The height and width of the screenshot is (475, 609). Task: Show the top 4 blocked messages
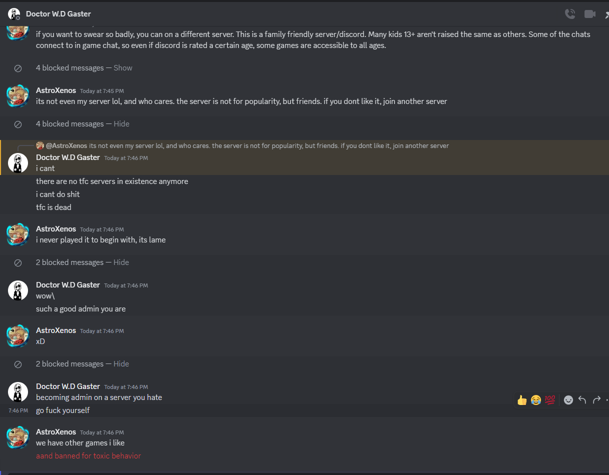(123, 68)
